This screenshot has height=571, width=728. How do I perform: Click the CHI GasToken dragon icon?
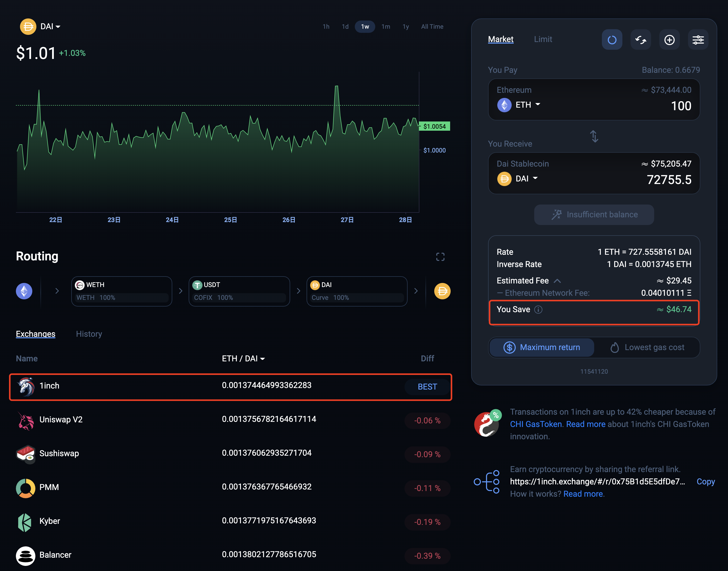point(488,423)
